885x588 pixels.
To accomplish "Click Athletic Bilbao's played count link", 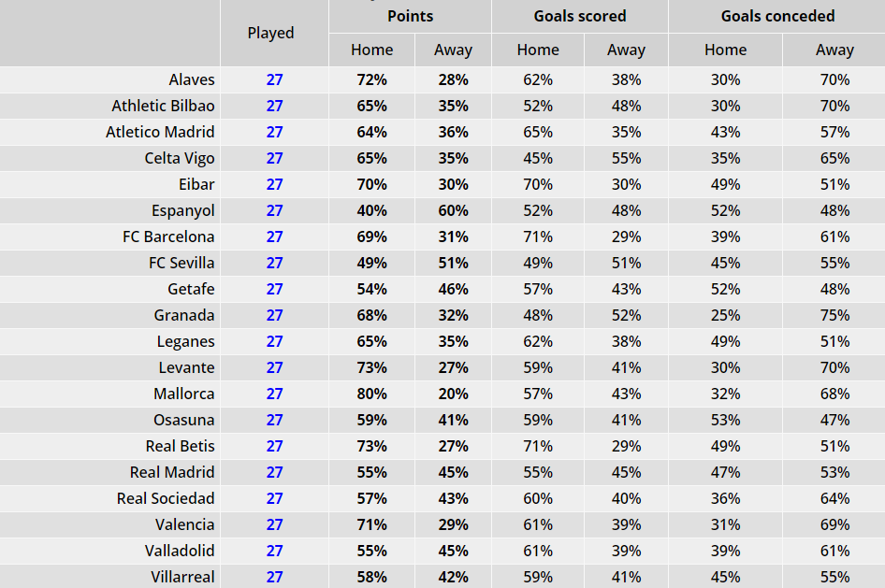I will pyautogui.click(x=274, y=106).
